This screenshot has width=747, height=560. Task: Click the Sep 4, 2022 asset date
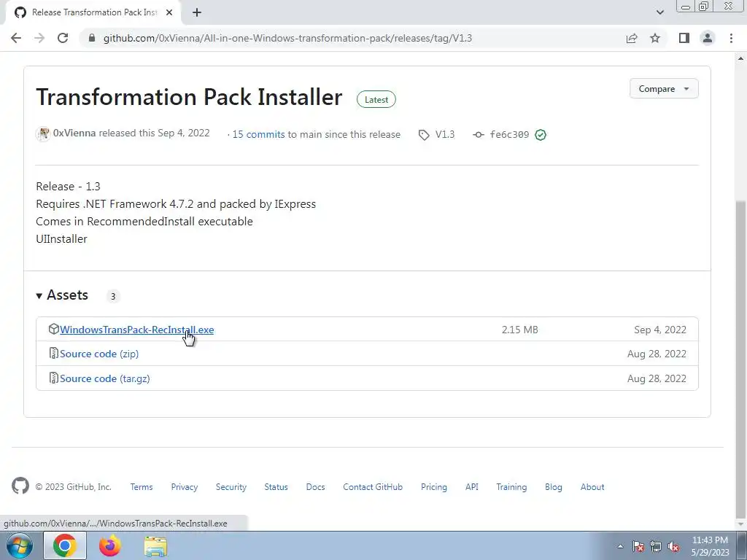click(x=660, y=330)
